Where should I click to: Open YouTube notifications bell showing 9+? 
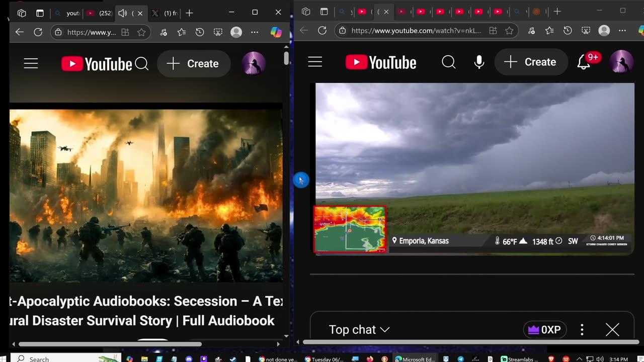point(584,62)
